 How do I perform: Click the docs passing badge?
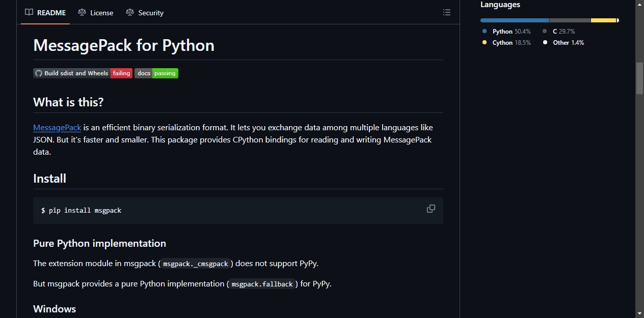[156, 73]
